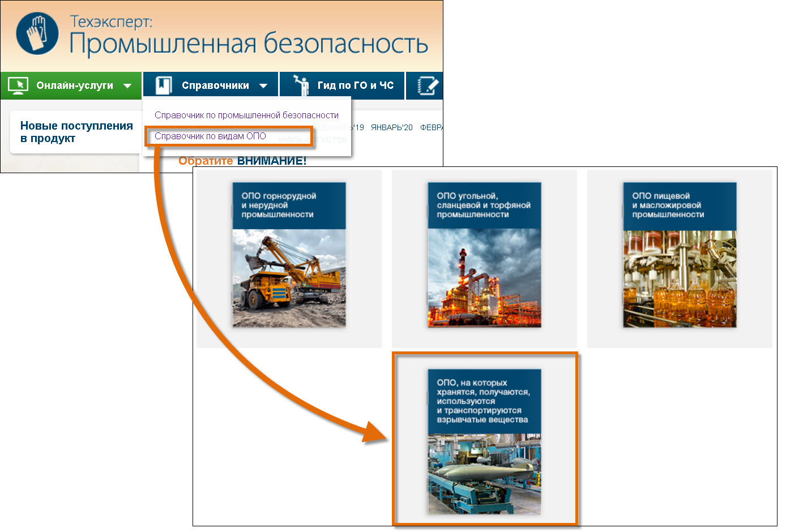Click the Промышленная безопасность header title
The height and width of the screenshot is (532, 786).
point(249,44)
